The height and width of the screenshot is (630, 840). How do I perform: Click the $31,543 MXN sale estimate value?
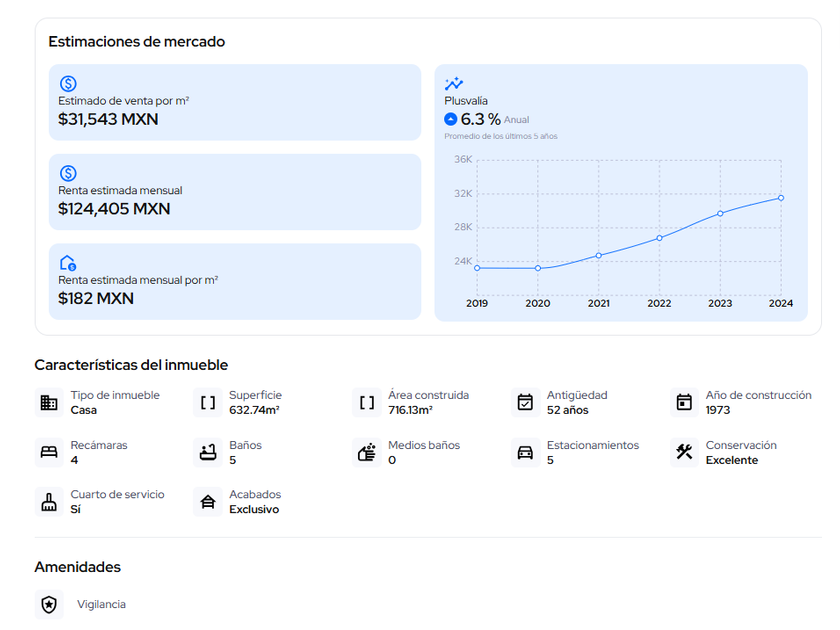pos(108,119)
